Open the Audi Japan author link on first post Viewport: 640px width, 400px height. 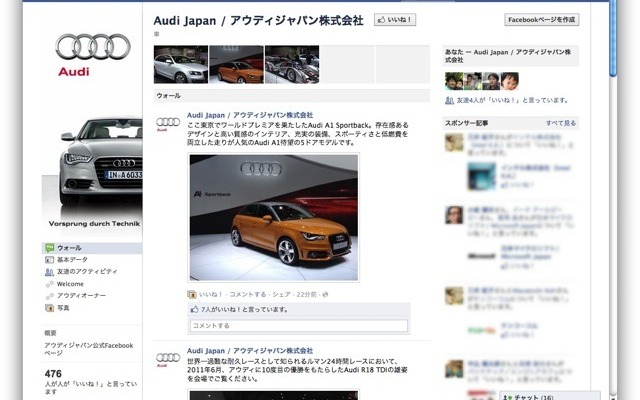(x=250, y=115)
